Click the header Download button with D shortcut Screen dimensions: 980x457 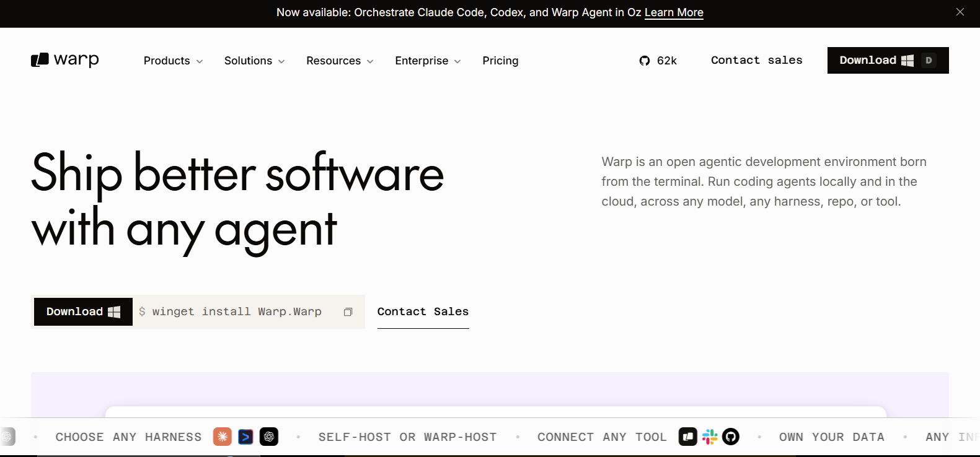(x=888, y=60)
